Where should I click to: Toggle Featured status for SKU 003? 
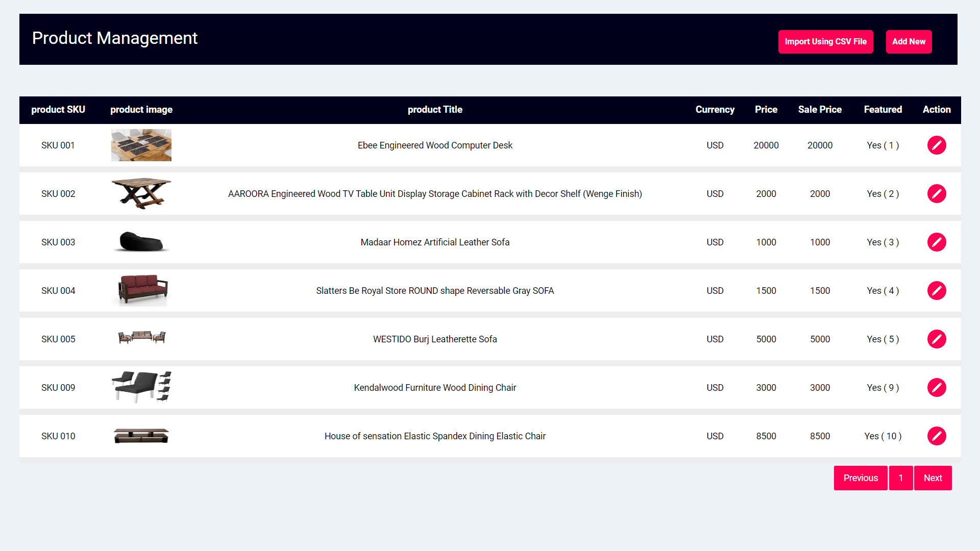click(x=883, y=242)
